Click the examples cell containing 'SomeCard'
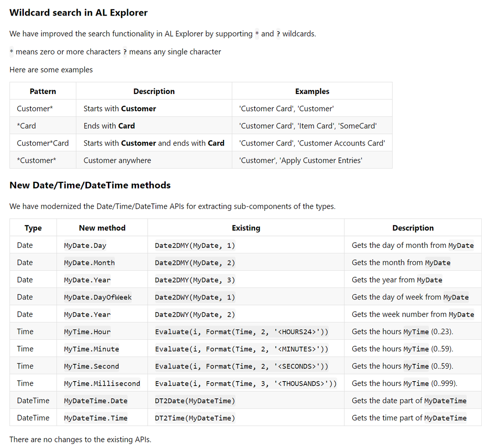The height and width of the screenshot is (448, 492). (x=312, y=126)
